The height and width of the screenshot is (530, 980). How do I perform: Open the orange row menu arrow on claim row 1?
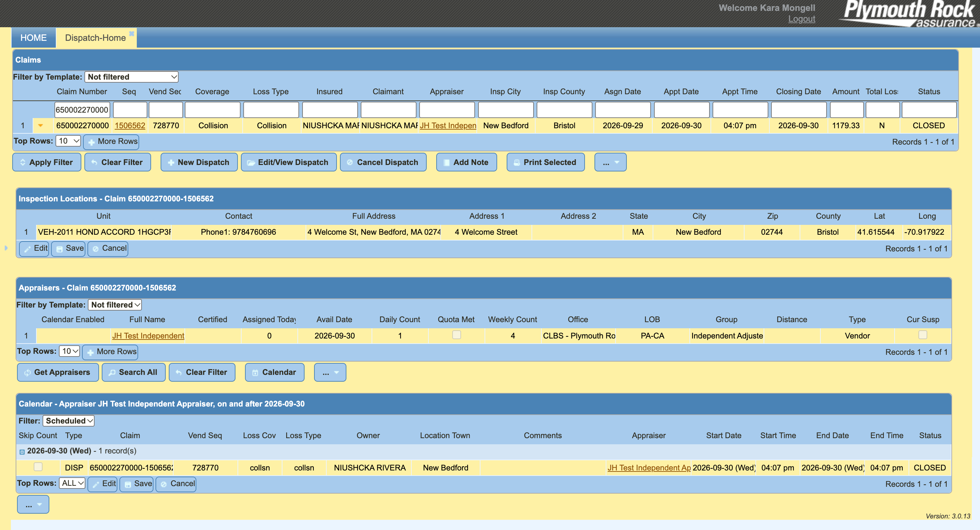point(40,126)
